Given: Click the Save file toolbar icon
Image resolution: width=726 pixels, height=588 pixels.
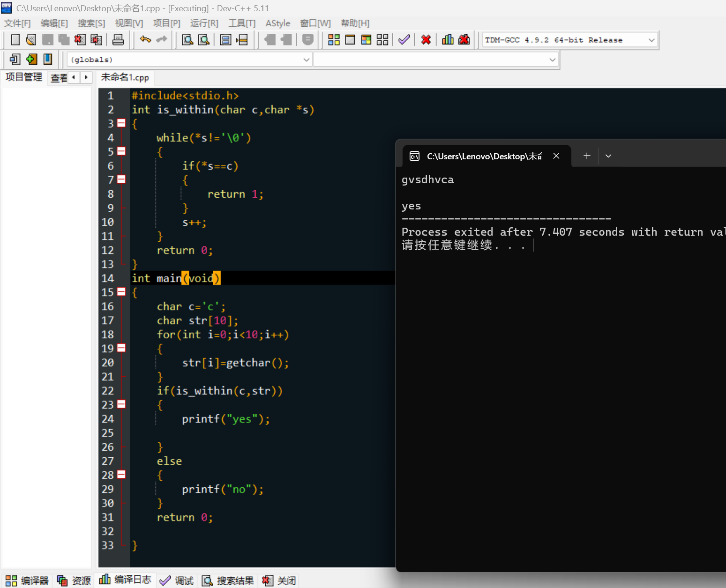Looking at the screenshot, I should click(47, 40).
